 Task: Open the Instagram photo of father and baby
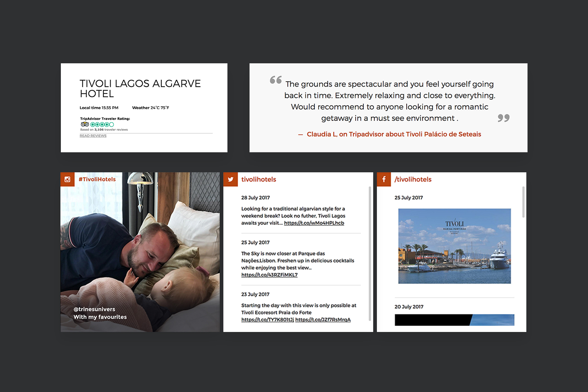140,252
